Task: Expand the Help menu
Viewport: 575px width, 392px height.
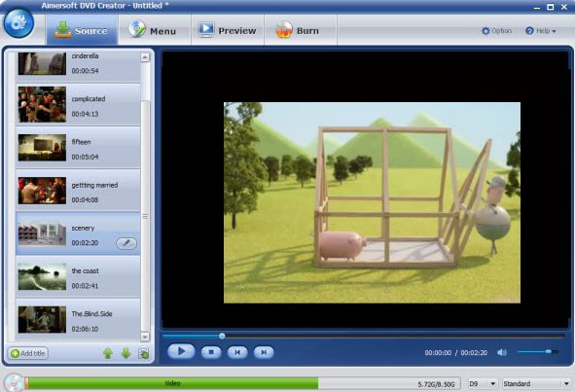Action: pyautogui.click(x=541, y=31)
